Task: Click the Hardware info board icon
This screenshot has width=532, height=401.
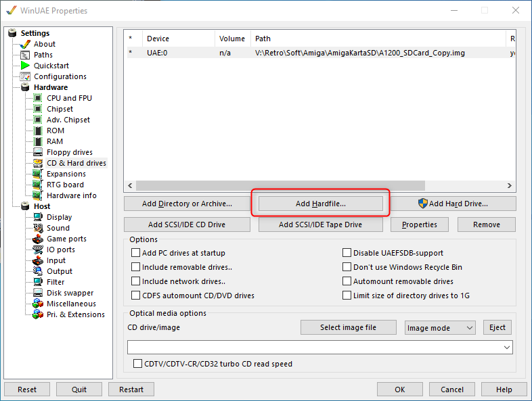Action: [x=38, y=195]
